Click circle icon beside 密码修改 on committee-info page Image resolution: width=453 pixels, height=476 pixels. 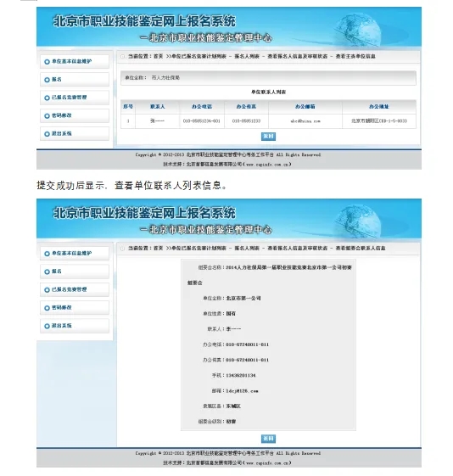[x=47, y=308]
